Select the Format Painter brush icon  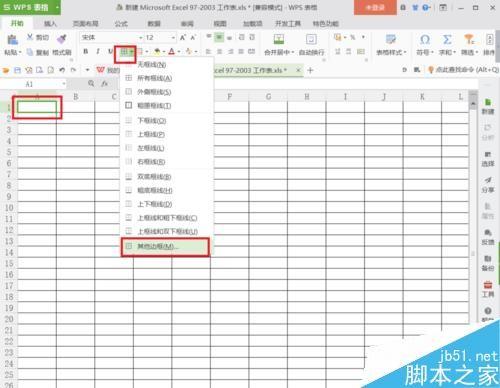pos(61,39)
